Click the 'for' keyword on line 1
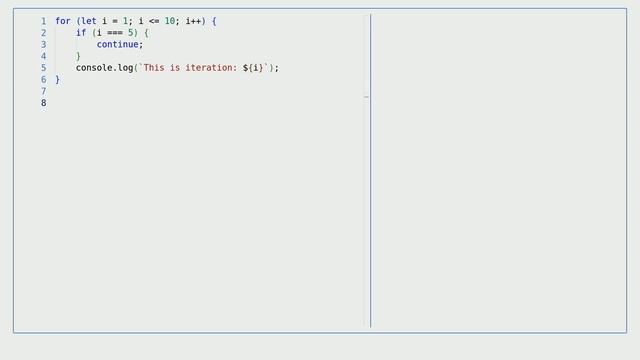 [63, 21]
